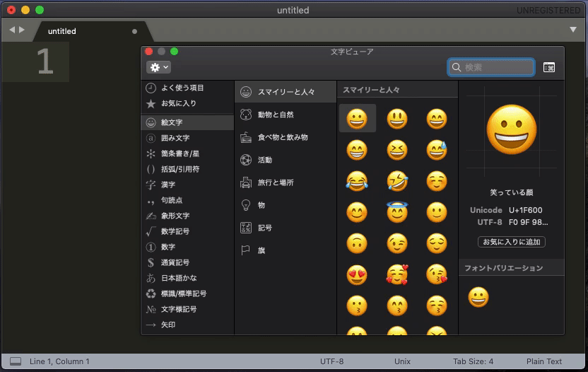The image size is (588, 372).
Task: Select the tears of joy emoji
Action: coord(357,181)
